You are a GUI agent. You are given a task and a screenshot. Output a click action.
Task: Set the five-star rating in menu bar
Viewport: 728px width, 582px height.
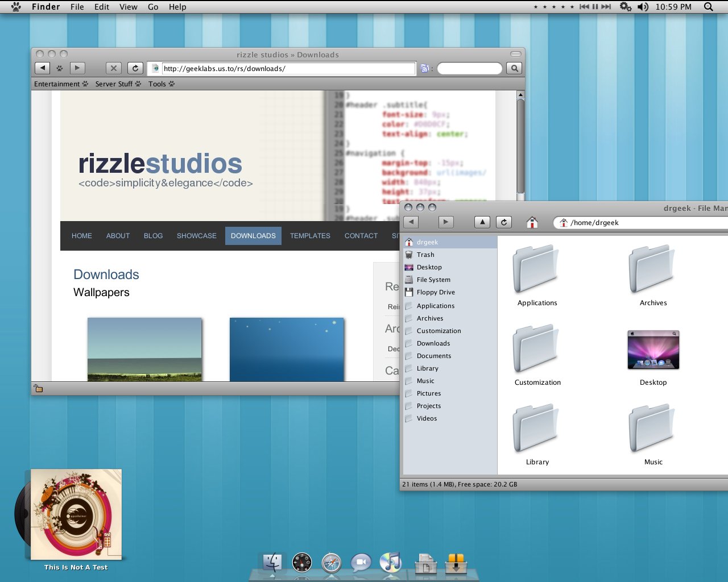[572, 7]
